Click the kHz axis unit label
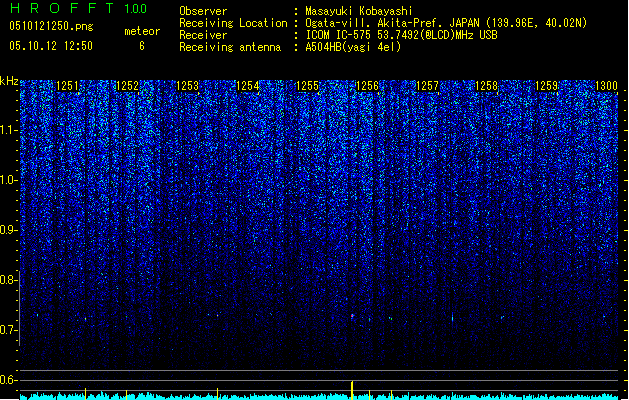 click(x=9, y=81)
